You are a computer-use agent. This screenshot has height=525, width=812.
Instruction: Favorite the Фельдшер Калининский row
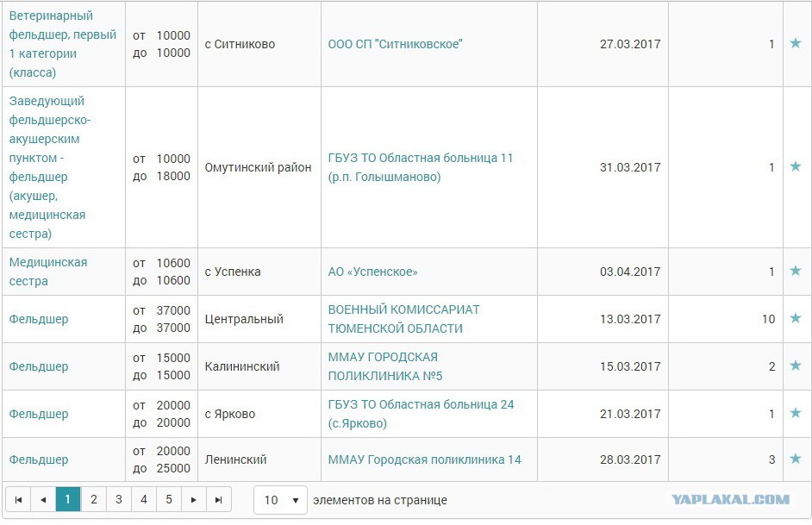point(796,366)
